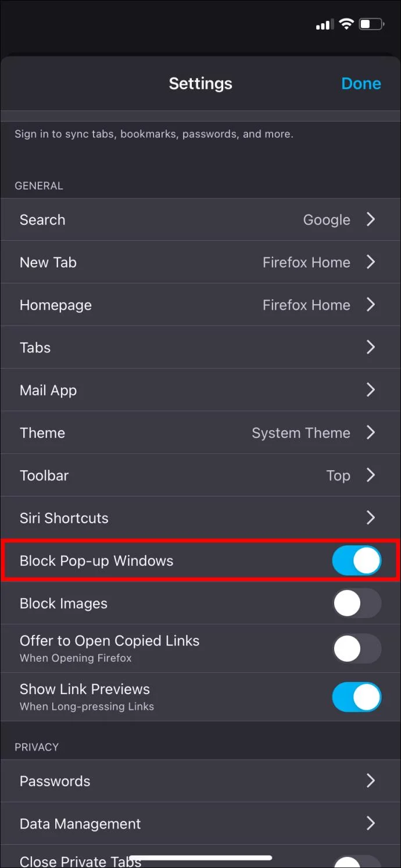Change New Tab from Firefox Home

point(200,262)
